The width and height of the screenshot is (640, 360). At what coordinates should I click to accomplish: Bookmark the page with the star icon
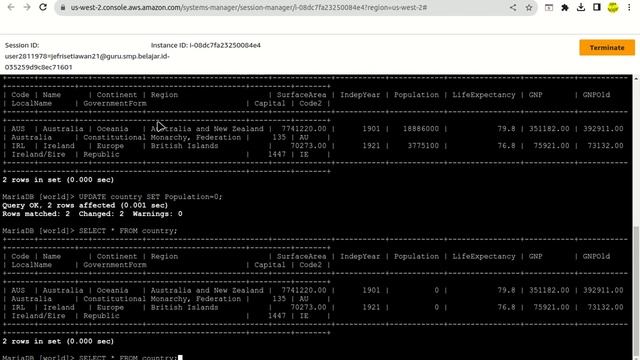coord(529,7)
